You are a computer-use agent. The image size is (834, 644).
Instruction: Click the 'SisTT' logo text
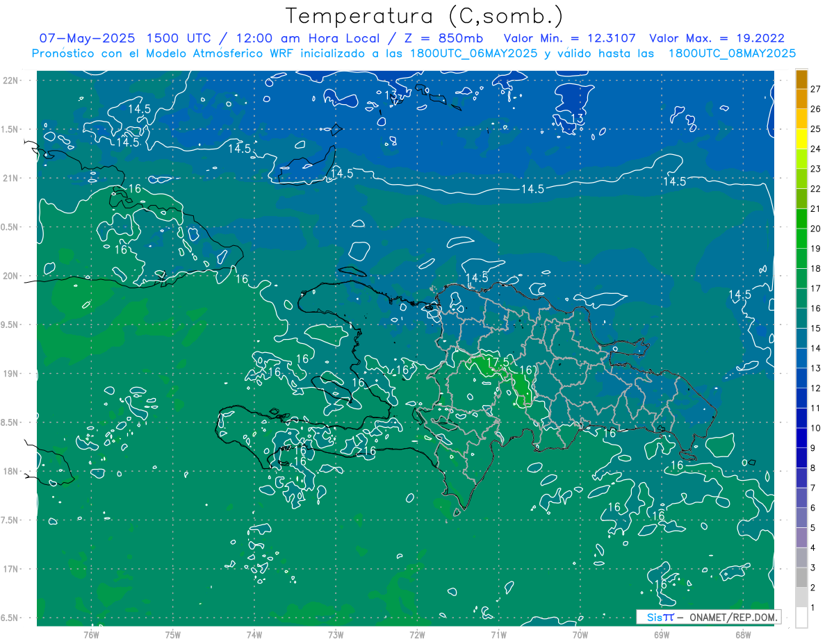[x=660, y=617]
